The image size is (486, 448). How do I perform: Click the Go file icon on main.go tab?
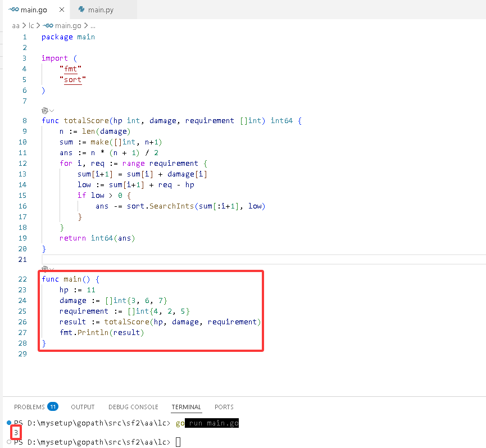coord(13,10)
